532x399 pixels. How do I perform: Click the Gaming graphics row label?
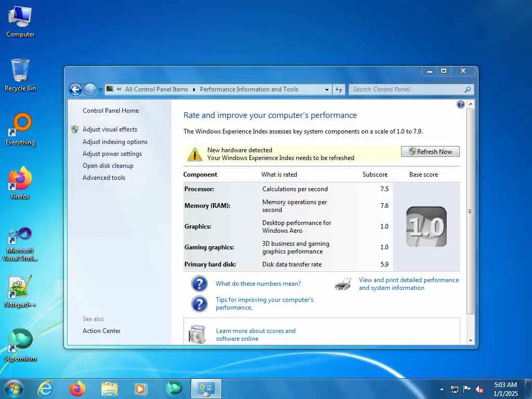(209, 247)
